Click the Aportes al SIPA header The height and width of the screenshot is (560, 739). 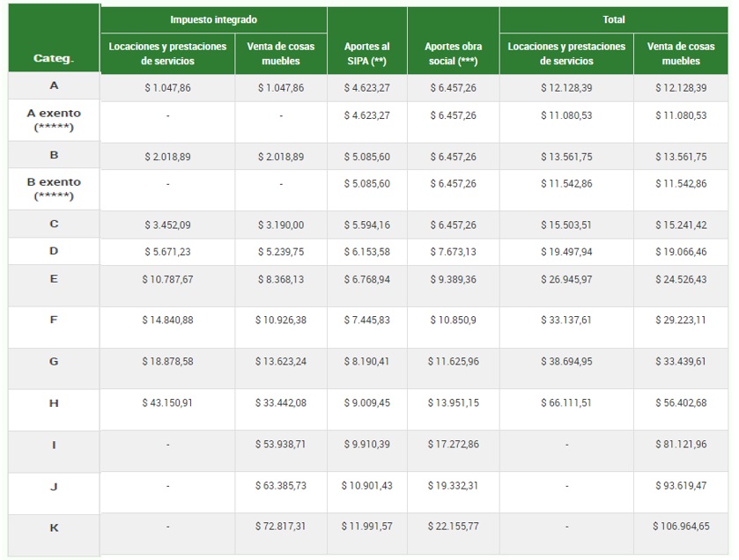[366, 53]
